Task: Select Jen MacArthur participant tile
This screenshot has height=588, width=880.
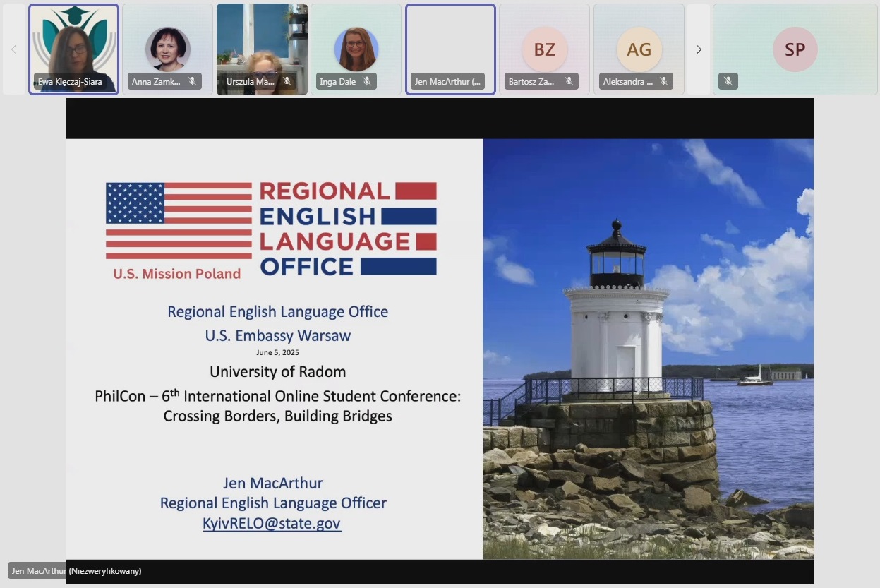Action: click(450, 49)
